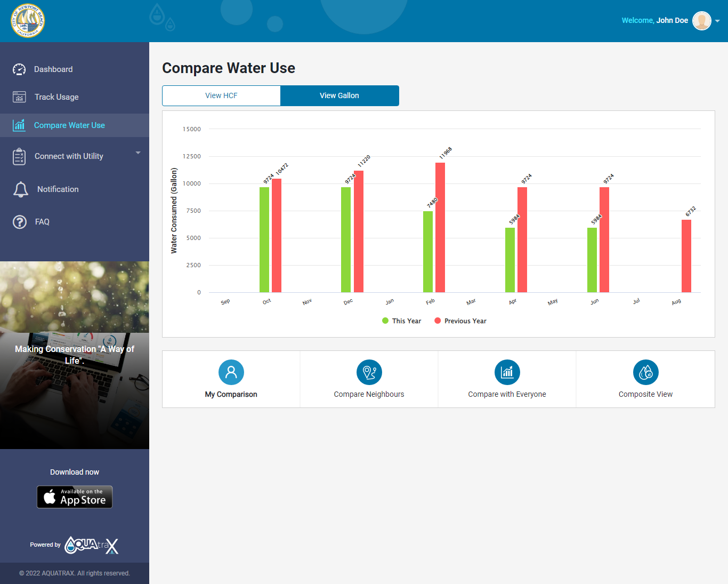Click the FAQ question mark icon
Screen dimensions: 728x584
19,222
